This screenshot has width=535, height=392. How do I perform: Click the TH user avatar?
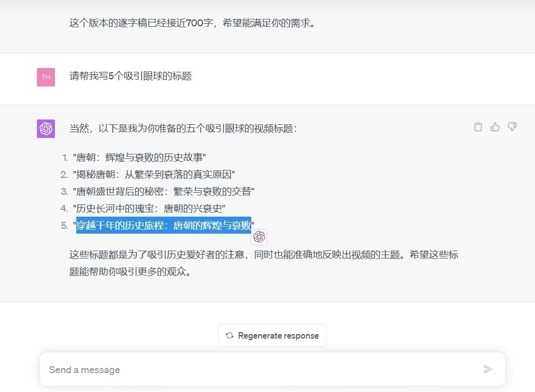(45, 77)
